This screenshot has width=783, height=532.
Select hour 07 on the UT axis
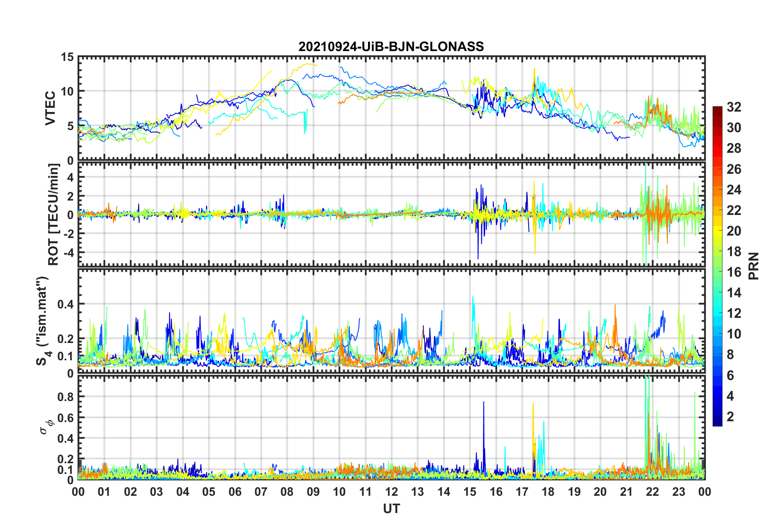[261, 492]
